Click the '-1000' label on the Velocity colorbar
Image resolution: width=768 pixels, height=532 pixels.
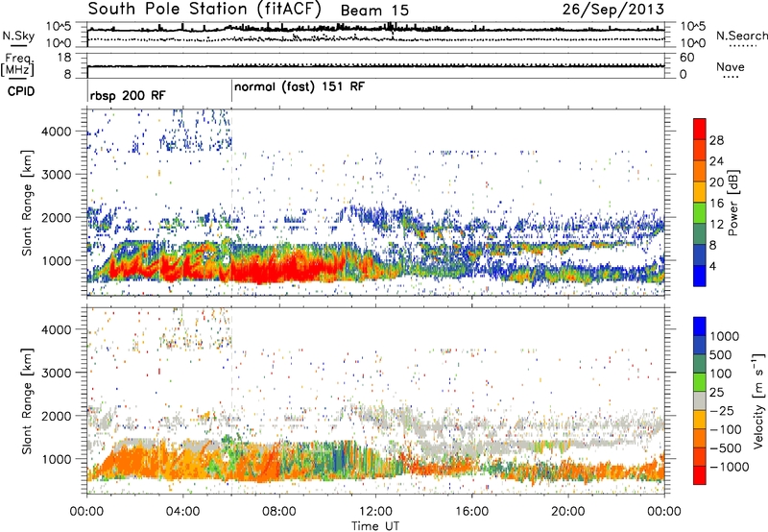click(730, 467)
